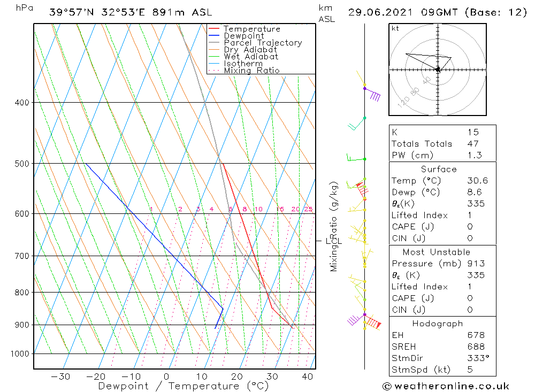Click the red Temperature line swatch in legend
This screenshot has width=535, height=392.
tap(213, 28)
